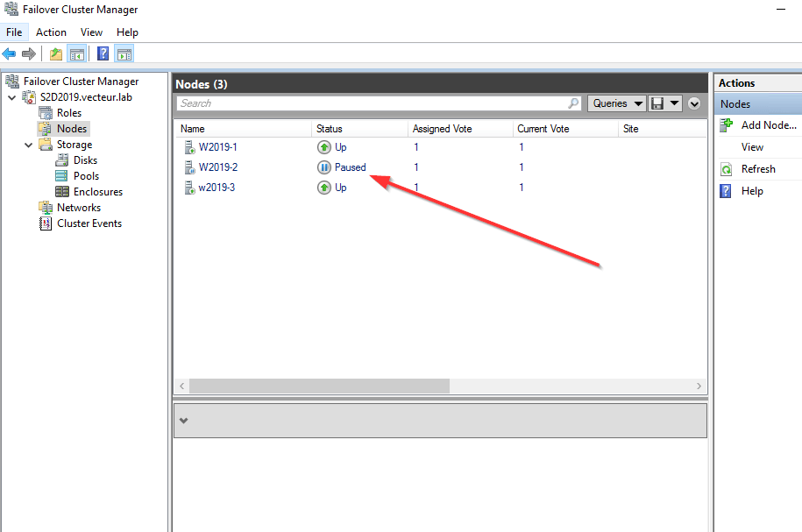
Task: Click Refresh in Actions pane
Action: point(757,169)
